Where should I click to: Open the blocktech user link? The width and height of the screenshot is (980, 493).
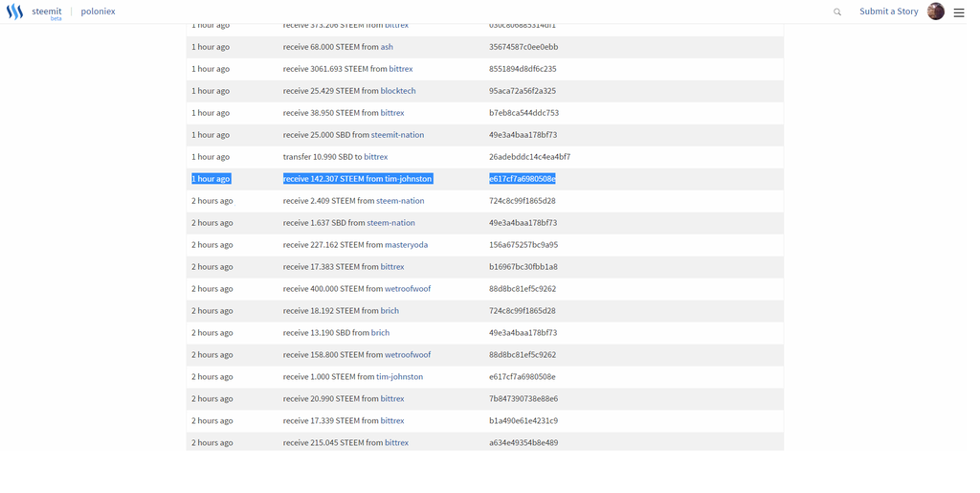tap(398, 91)
